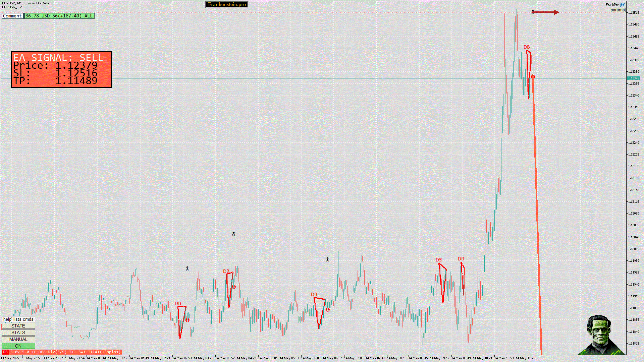This screenshot has width=644, height=362.
Task: Click the FrankPro graduation cap icon
Action: 623,5
